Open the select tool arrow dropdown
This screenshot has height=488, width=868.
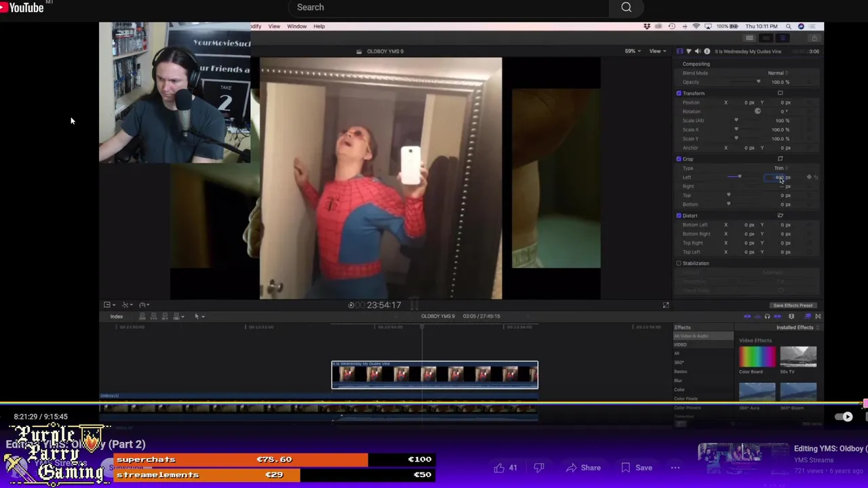click(x=199, y=317)
